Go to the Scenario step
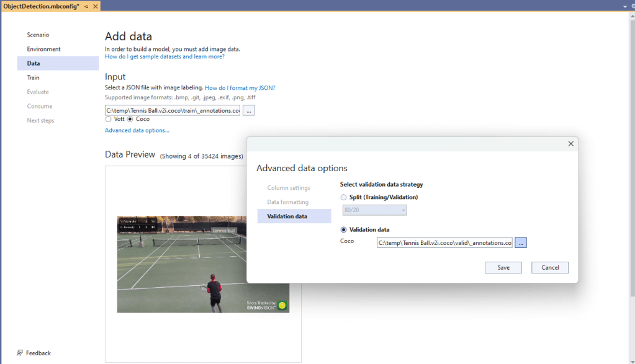This screenshot has height=364, width=635. click(38, 35)
